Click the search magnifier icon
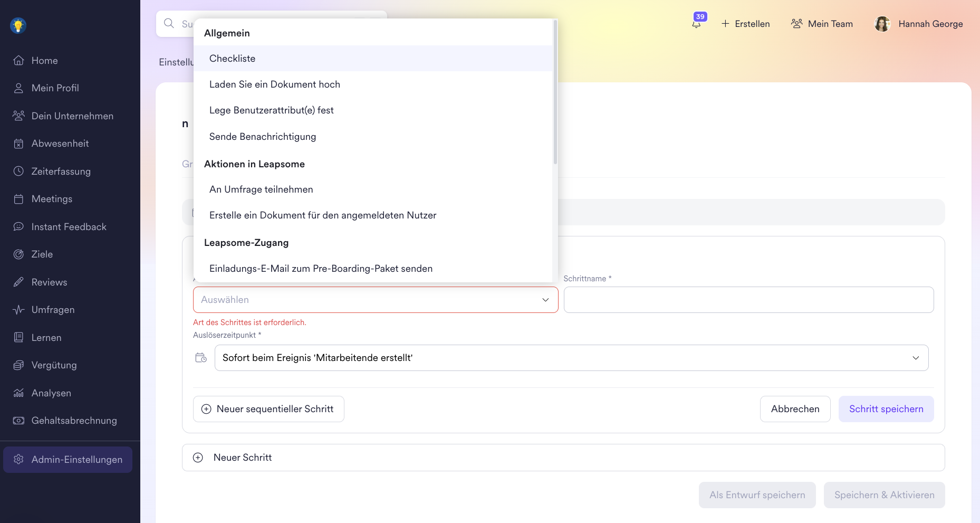980x523 pixels. [169, 23]
